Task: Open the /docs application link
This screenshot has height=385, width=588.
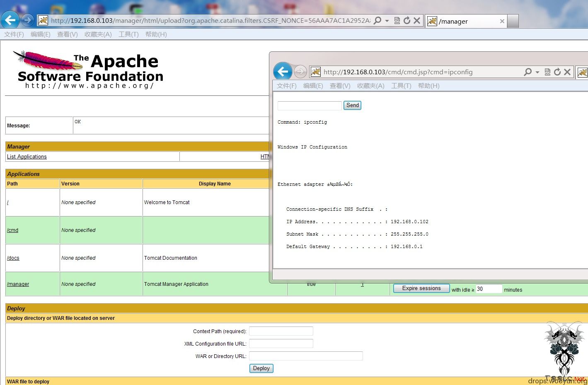Action: [13, 258]
